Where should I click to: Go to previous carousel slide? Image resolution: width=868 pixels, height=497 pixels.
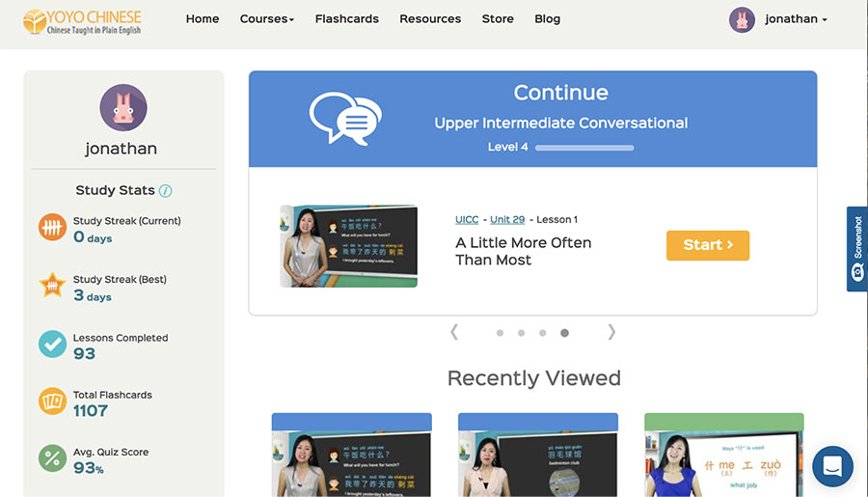[x=454, y=332]
